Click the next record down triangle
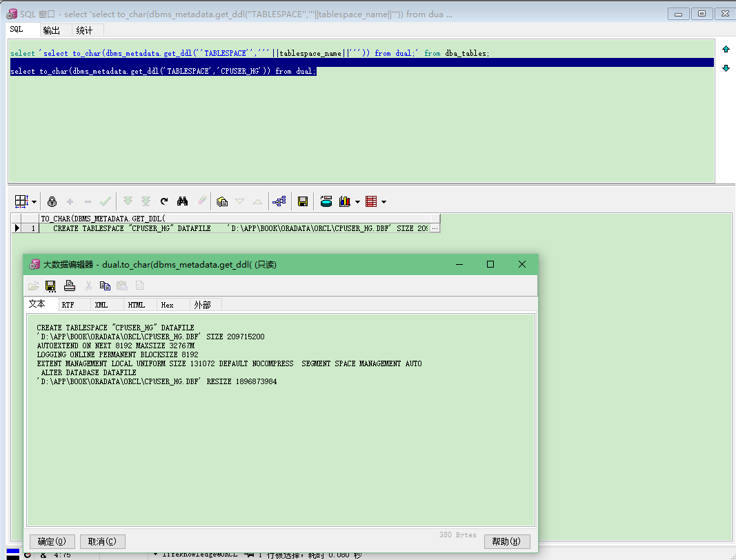Image resolution: width=736 pixels, height=560 pixels. click(x=240, y=201)
